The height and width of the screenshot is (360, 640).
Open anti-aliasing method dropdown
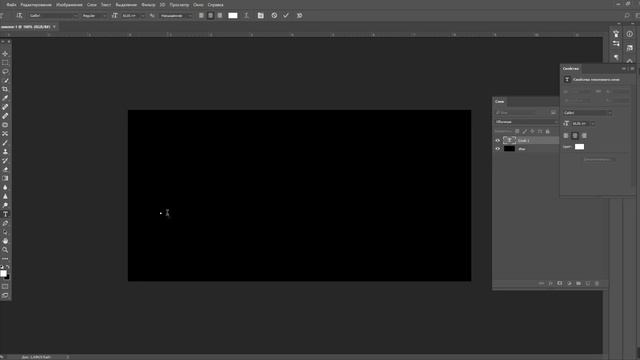point(176,16)
